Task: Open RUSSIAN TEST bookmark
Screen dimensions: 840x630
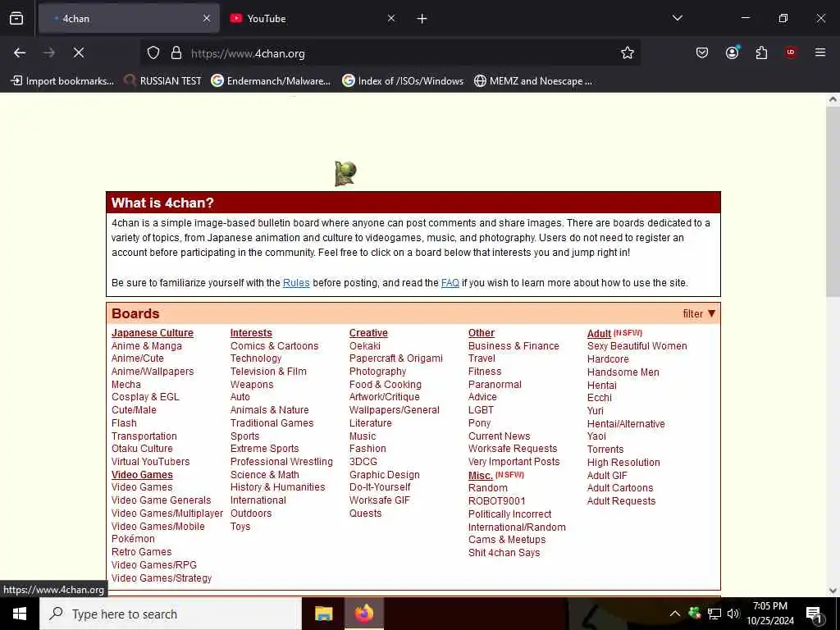Action: click(x=163, y=81)
